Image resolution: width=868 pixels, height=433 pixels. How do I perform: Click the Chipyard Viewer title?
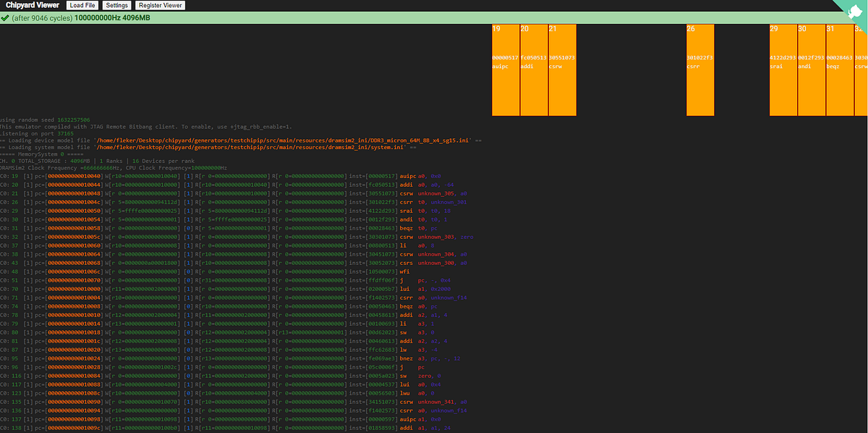(32, 5)
